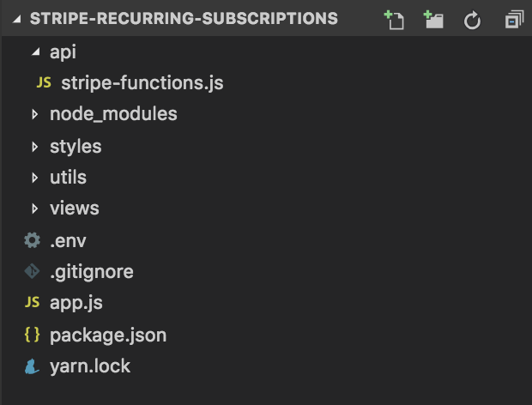Click the JS icon beside stripe-functions.js
Screen dimensions: 532x405
tap(44, 82)
